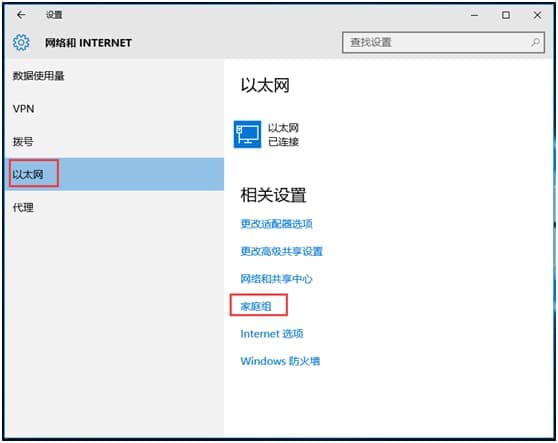The height and width of the screenshot is (443, 558).
Task: Minimize the settings window
Action: (x=474, y=15)
